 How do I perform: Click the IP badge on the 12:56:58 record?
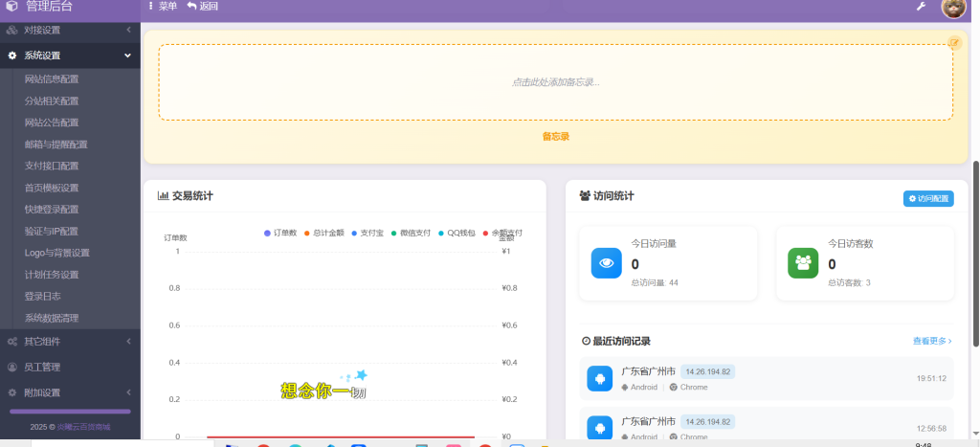coord(707,421)
